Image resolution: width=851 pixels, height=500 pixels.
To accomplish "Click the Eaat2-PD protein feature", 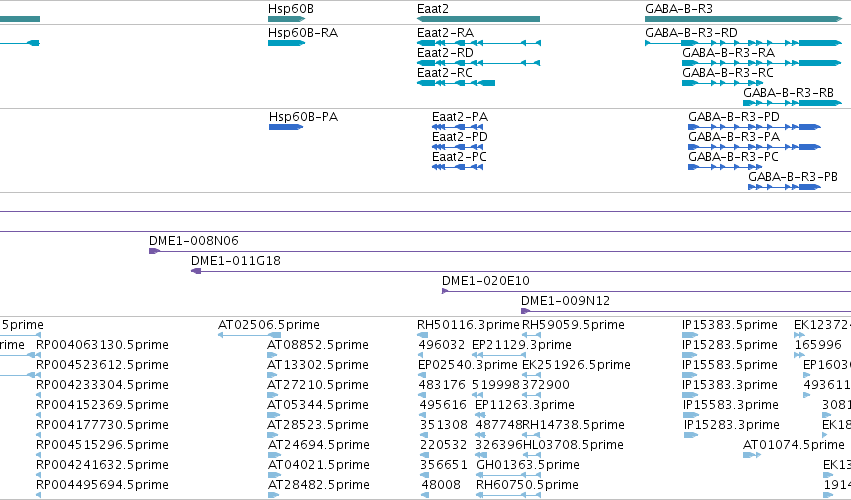I will click(x=458, y=147).
